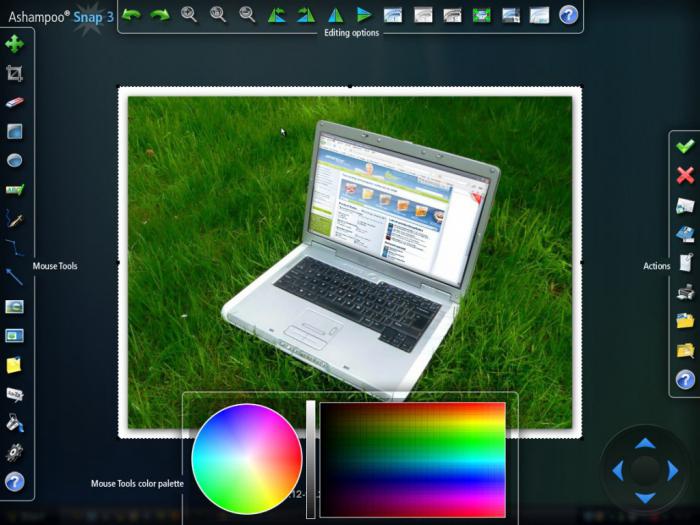The height and width of the screenshot is (525, 700).
Task: Click the right arrow on navigation pad
Action: click(673, 471)
